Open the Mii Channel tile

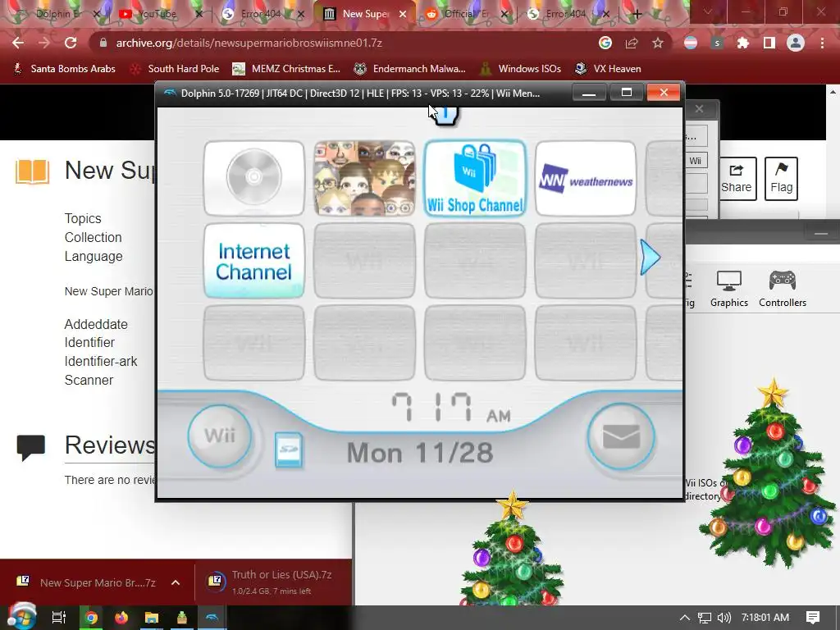coord(364,178)
